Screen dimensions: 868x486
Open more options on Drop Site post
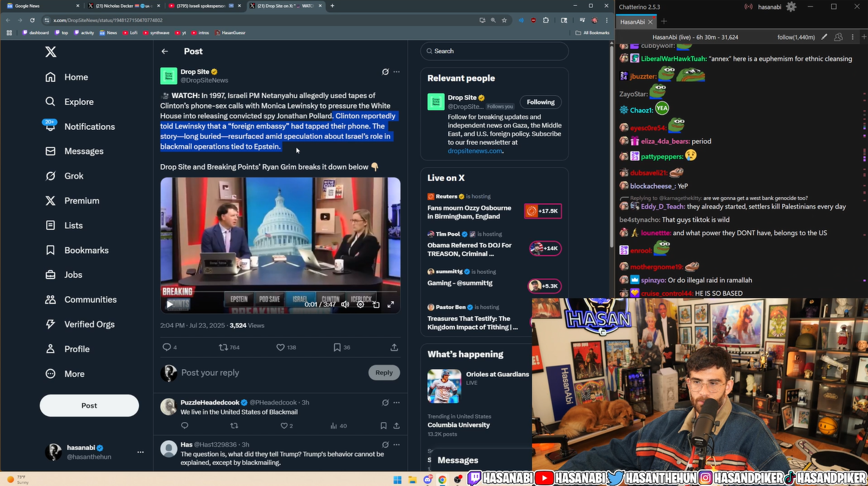pyautogui.click(x=397, y=72)
